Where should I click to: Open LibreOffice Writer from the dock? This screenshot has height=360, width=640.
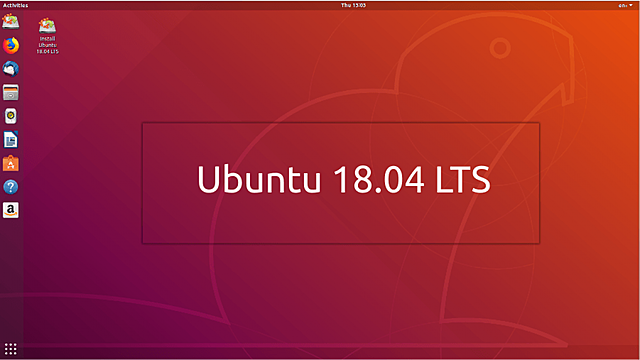(x=11, y=140)
